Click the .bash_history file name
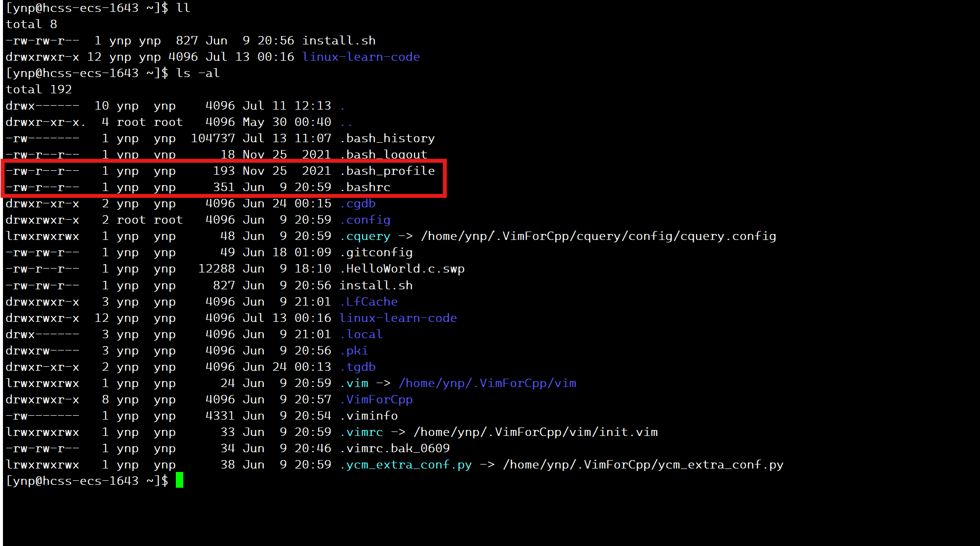 [x=388, y=139]
